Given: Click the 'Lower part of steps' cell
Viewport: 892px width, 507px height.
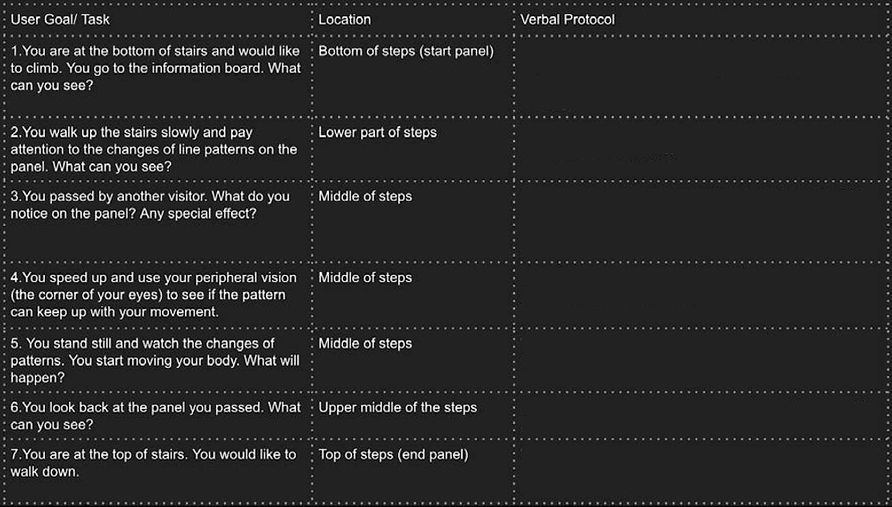Looking at the screenshot, I should click(x=377, y=133).
